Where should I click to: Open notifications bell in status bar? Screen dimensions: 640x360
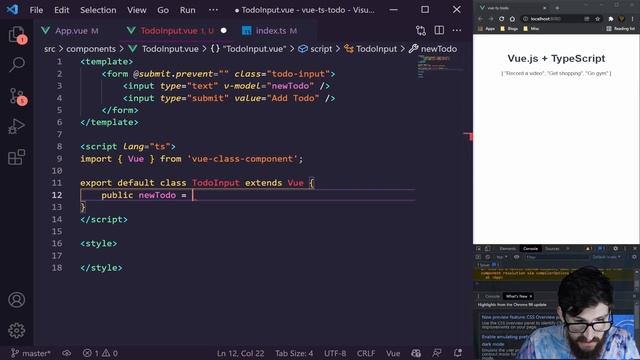click(458, 353)
